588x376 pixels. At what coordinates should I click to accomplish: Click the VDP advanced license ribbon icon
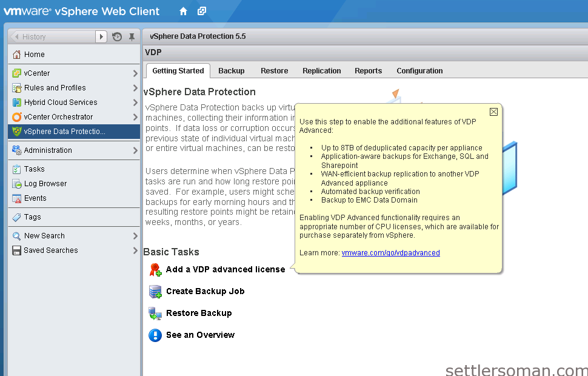[x=155, y=270]
